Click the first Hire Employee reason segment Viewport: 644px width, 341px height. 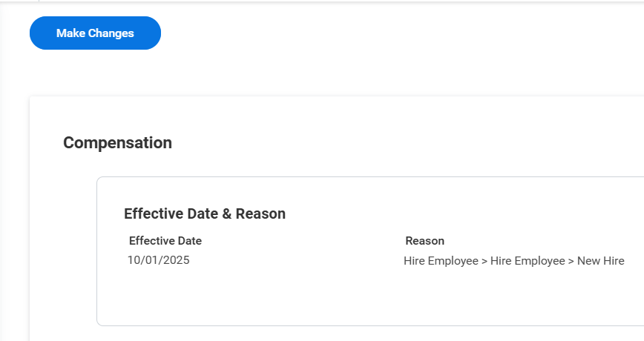441,261
